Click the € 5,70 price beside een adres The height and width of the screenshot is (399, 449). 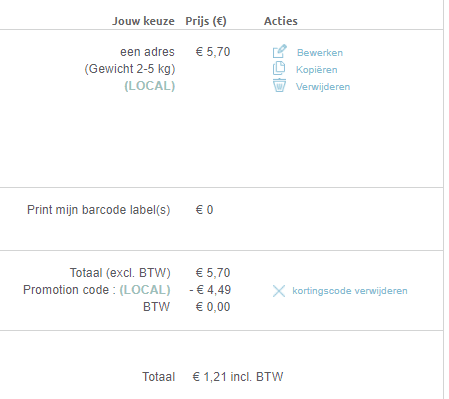[213, 52]
